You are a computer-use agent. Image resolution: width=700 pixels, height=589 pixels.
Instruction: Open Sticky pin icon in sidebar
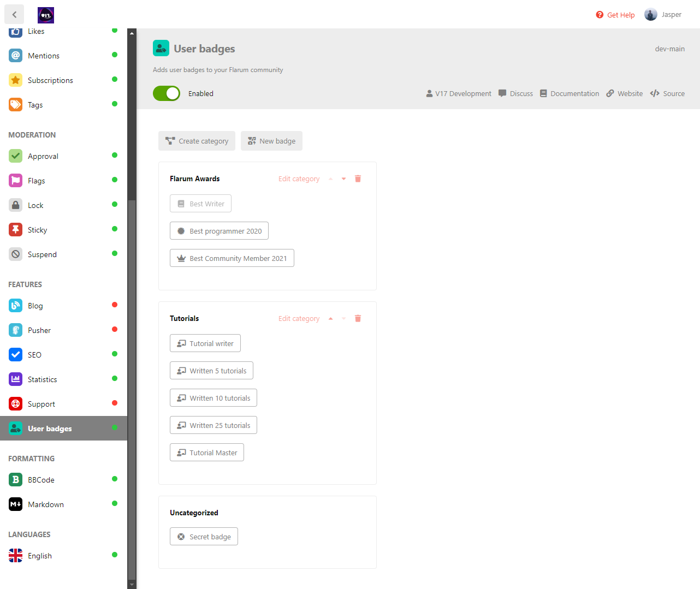pyautogui.click(x=16, y=230)
